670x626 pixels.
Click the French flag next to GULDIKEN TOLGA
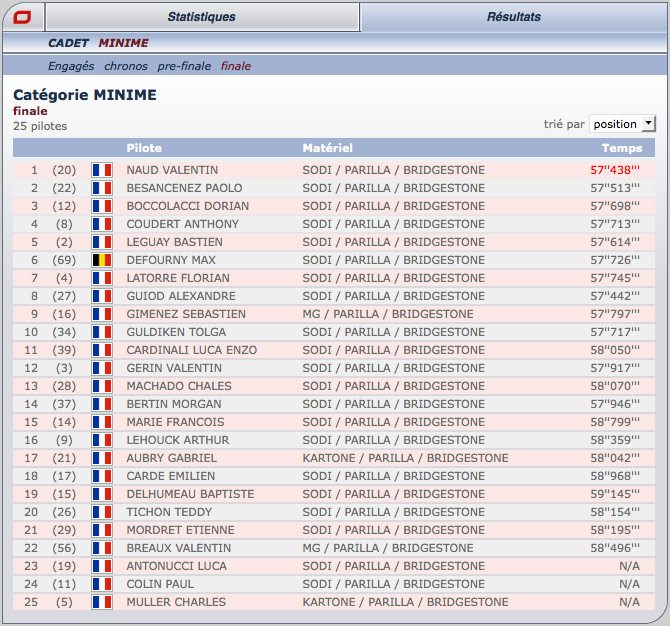click(x=102, y=332)
